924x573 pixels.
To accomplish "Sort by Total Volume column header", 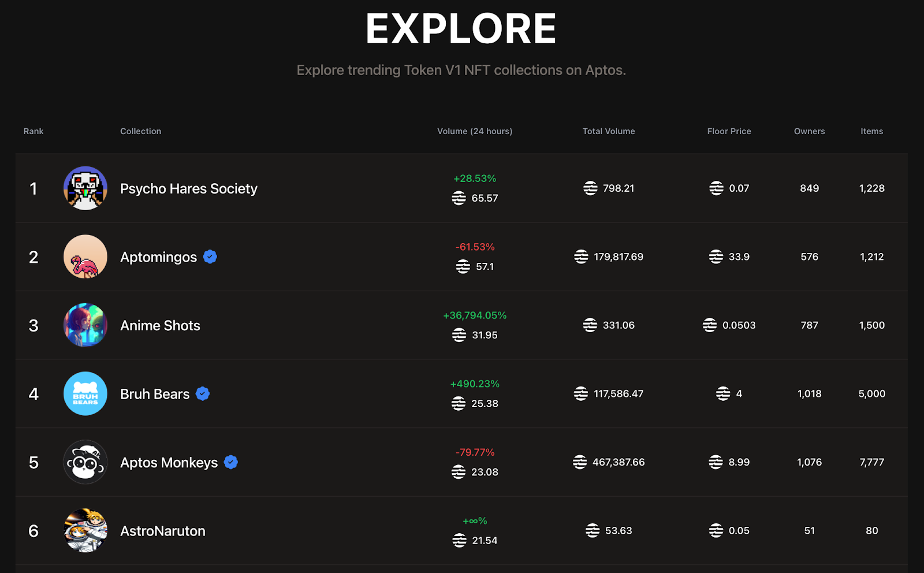I will [609, 131].
